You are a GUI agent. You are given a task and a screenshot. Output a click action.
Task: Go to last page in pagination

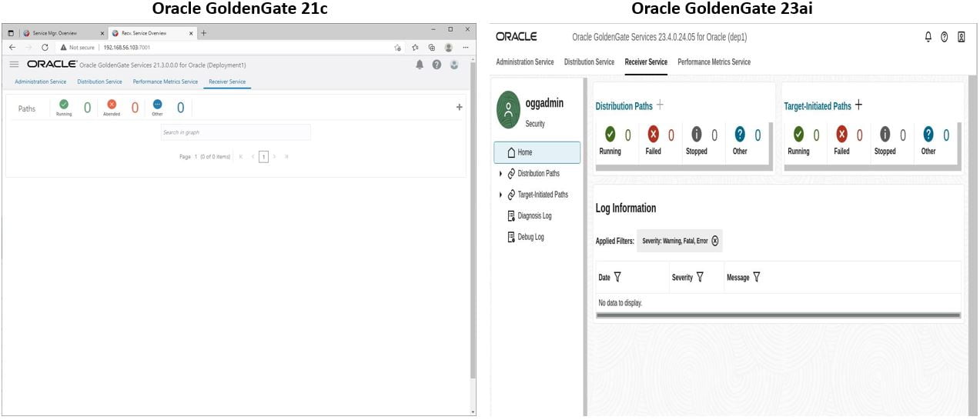click(x=286, y=156)
